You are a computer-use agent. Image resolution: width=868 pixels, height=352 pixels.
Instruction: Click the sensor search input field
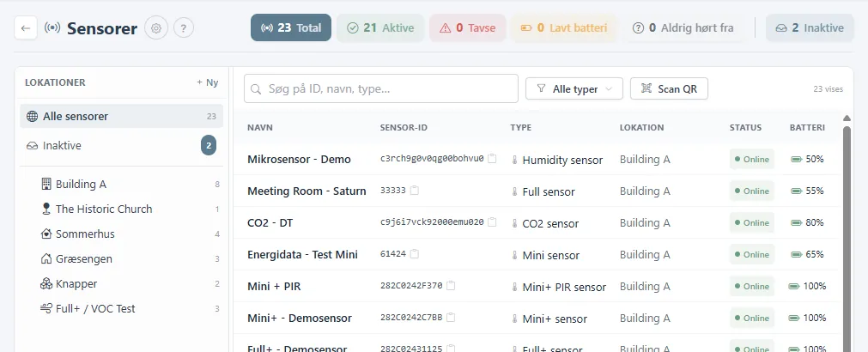tap(381, 88)
